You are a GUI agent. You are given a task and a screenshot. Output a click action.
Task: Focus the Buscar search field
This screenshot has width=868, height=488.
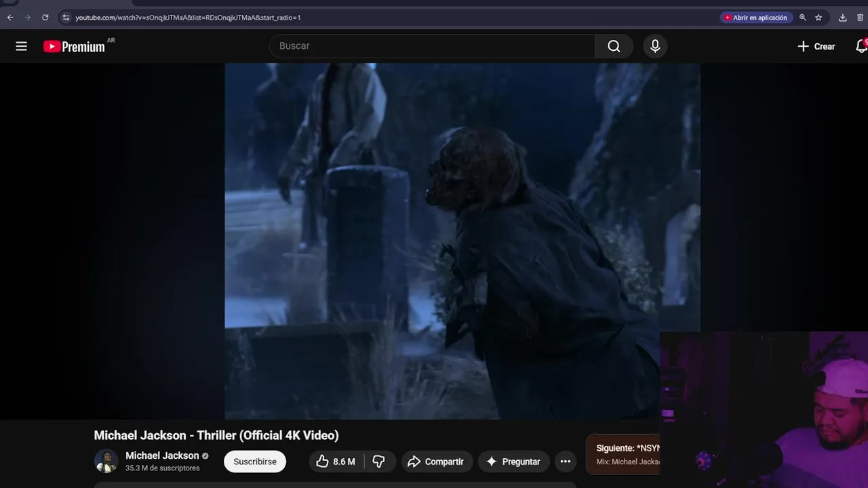pos(432,45)
